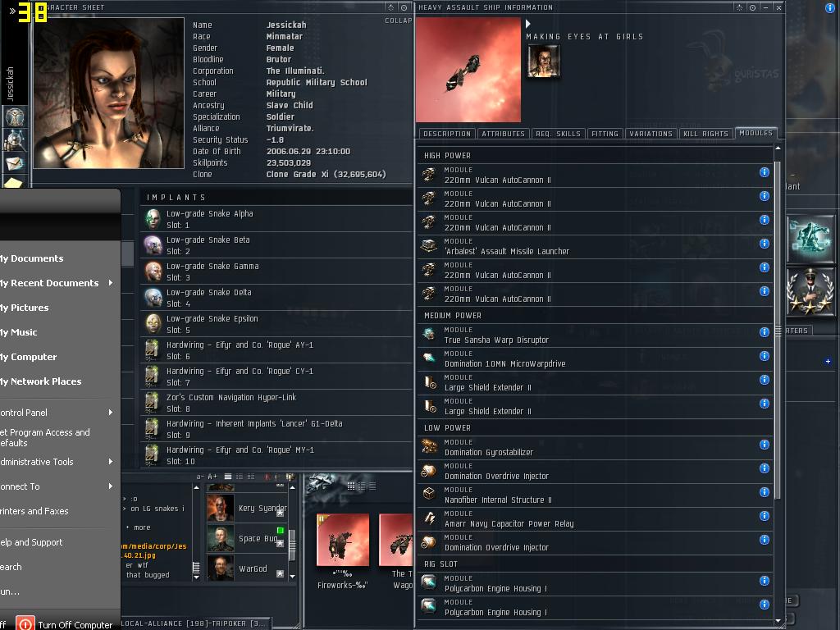The image size is (840, 630).
Task: Click the 'Lancer' G1-Delta hardwiring icon
Action: 153,428
